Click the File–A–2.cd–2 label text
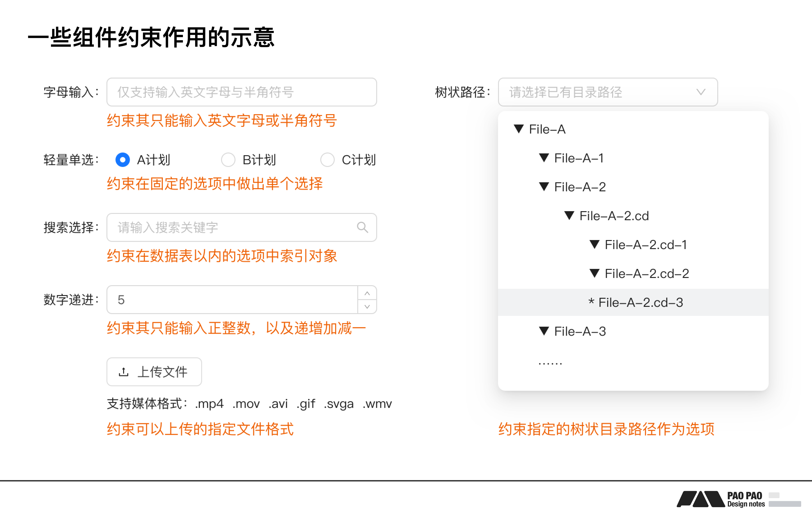The height and width of the screenshot is (518, 812). click(x=647, y=273)
